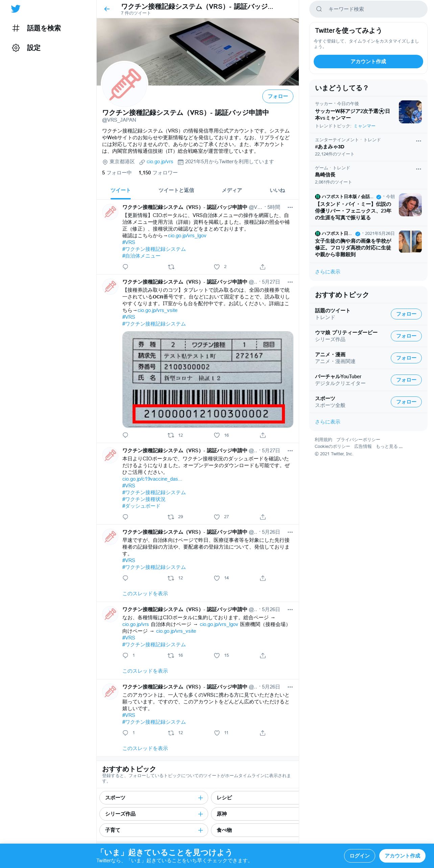Open more menu on 早速ですが tweet
This screenshot has width=434, height=868.
(x=290, y=532)
